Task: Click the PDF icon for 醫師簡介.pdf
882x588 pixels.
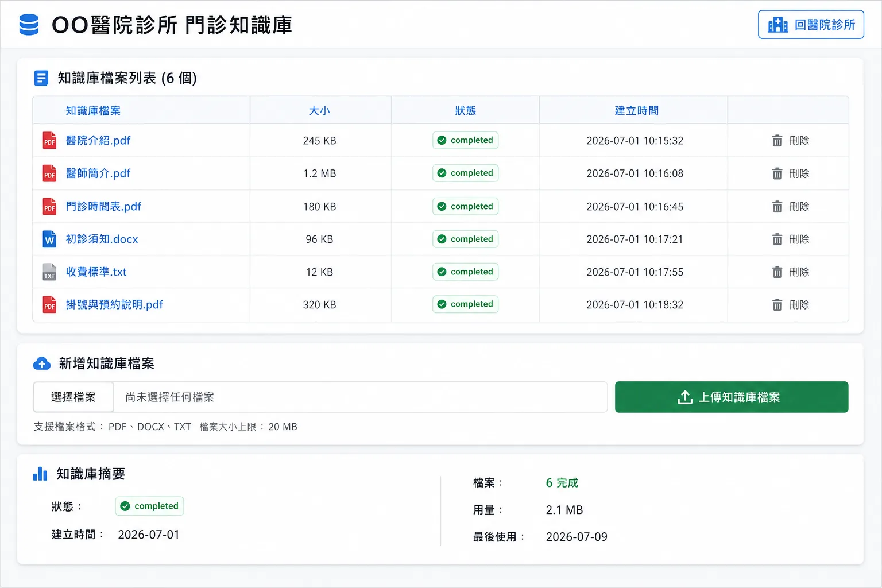Action: pyautogui.click(x=50, y=173)
